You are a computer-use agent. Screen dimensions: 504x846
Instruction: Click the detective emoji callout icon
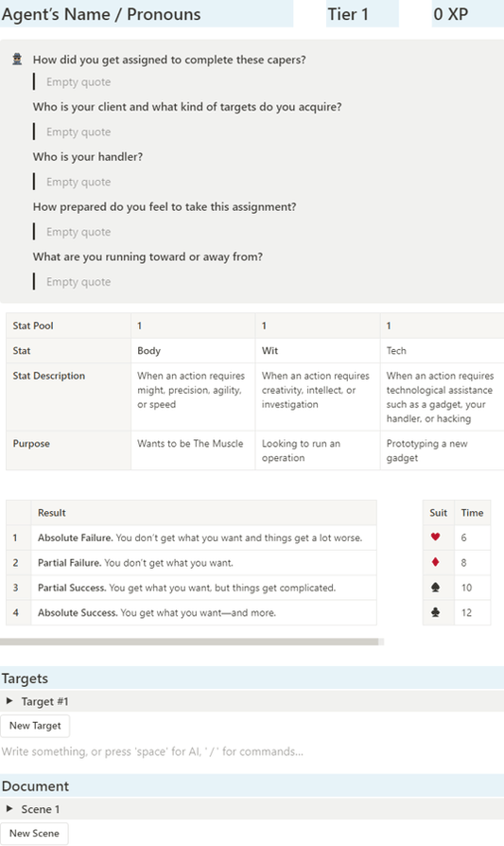(x=17, y=60)
